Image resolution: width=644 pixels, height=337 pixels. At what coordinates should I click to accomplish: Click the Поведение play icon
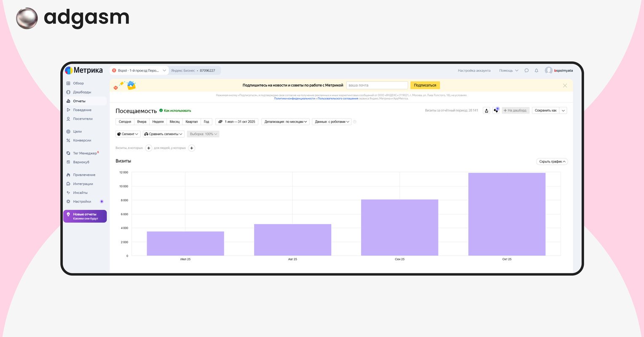[68, 110]
